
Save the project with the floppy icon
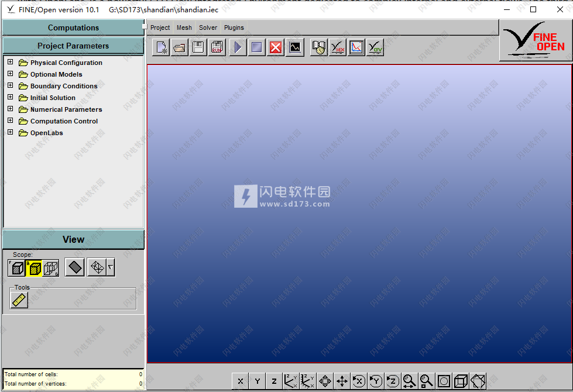(198, 47)
